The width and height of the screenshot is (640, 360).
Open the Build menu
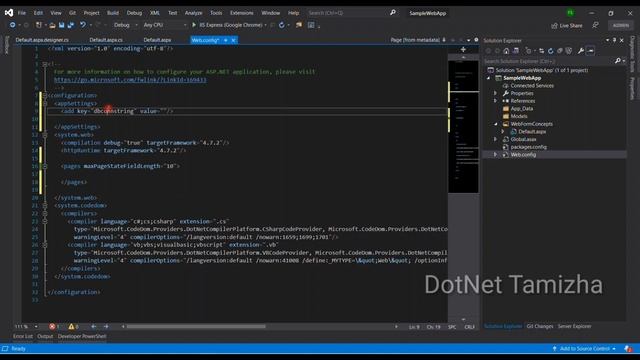tap(113, 13)
